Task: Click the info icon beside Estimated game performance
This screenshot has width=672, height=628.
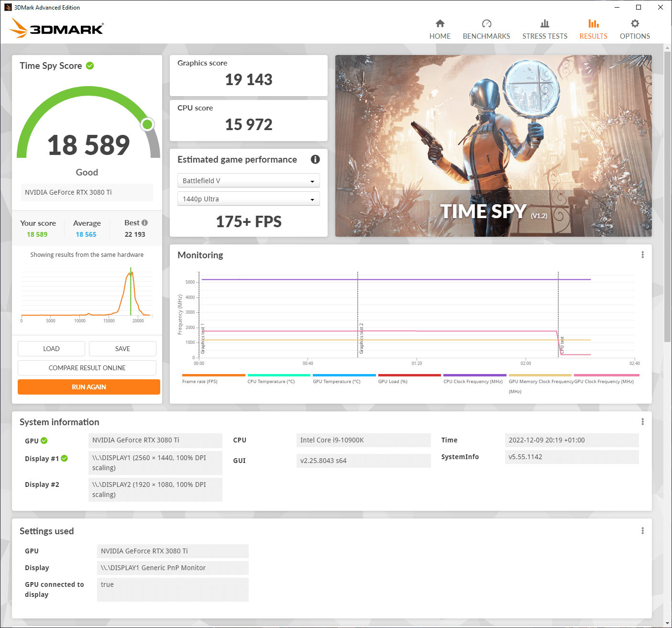Action: tap(315, 159)
